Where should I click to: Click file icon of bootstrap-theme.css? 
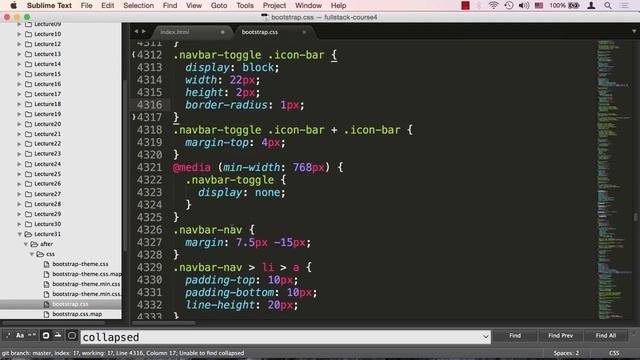click(x=46, y=264)
